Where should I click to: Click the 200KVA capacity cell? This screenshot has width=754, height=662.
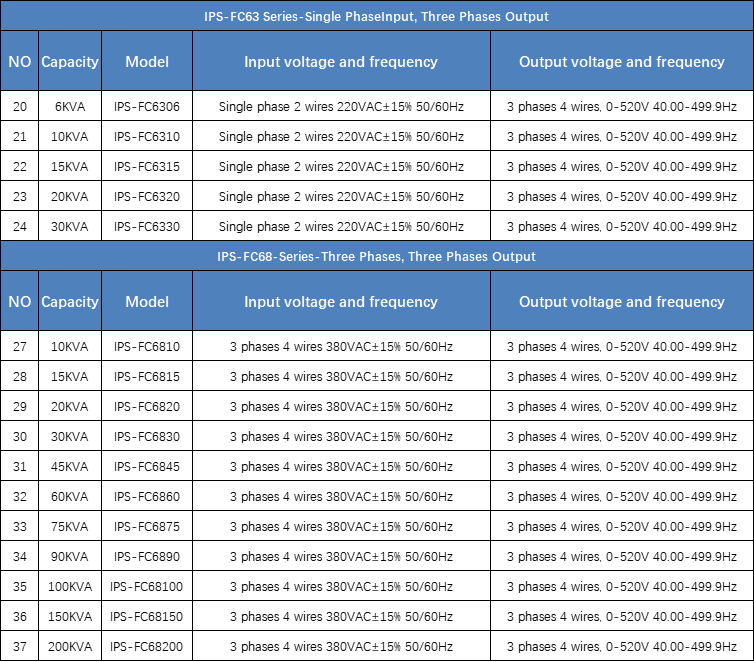[x=70, y=646]
